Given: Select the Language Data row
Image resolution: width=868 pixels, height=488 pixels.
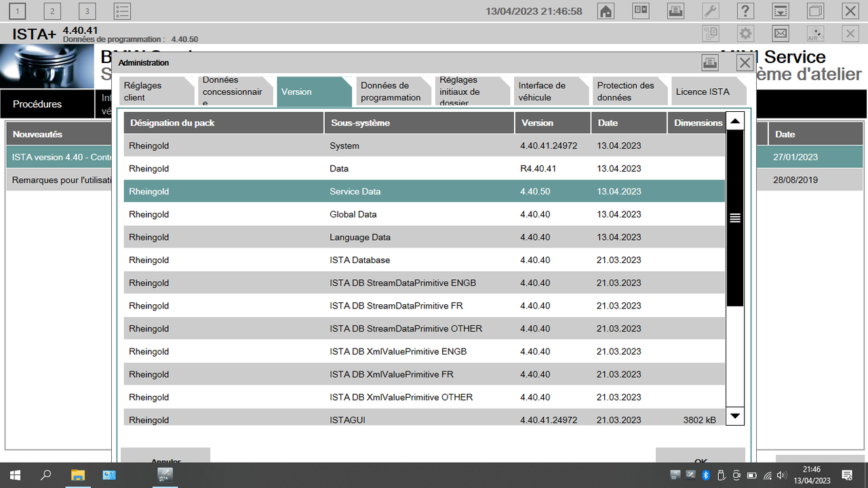Looking at the screenshot, I should (425, 237).
